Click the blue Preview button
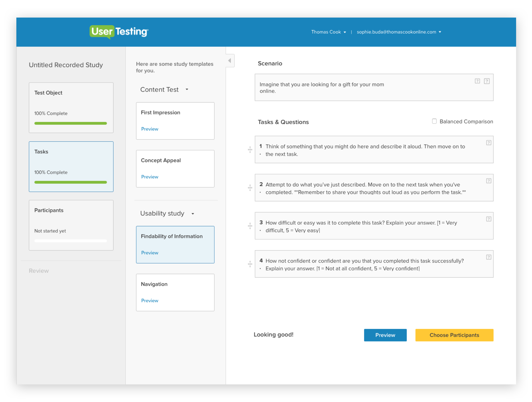The width and height of the screenshot is (532, 402). click(x=385, y=335)
